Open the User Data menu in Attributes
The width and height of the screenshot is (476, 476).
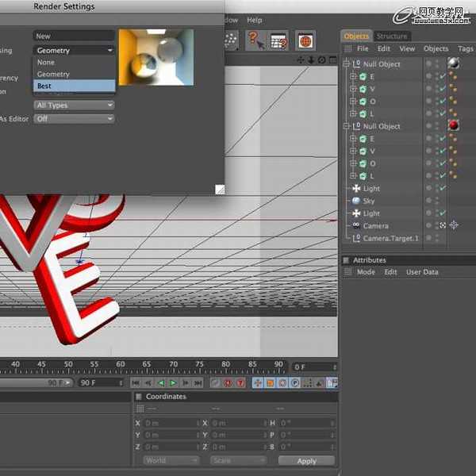click(x=422, y=272)
